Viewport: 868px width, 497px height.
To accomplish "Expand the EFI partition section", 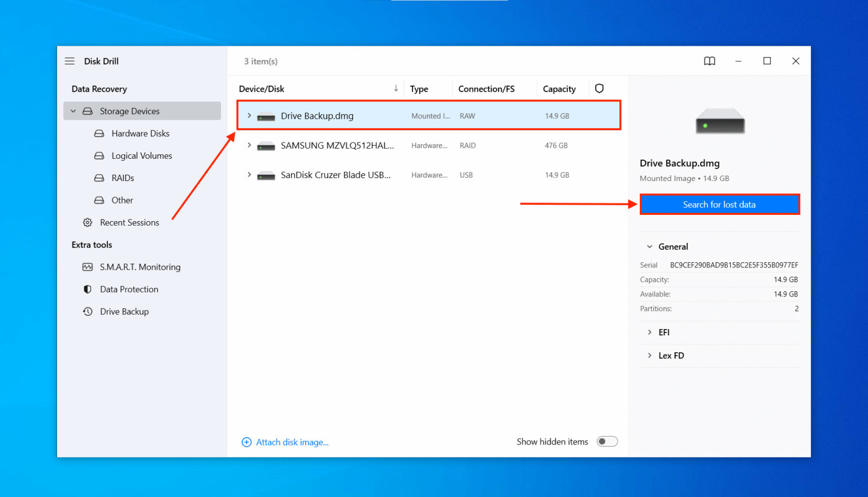I will [x=650, y=332].
